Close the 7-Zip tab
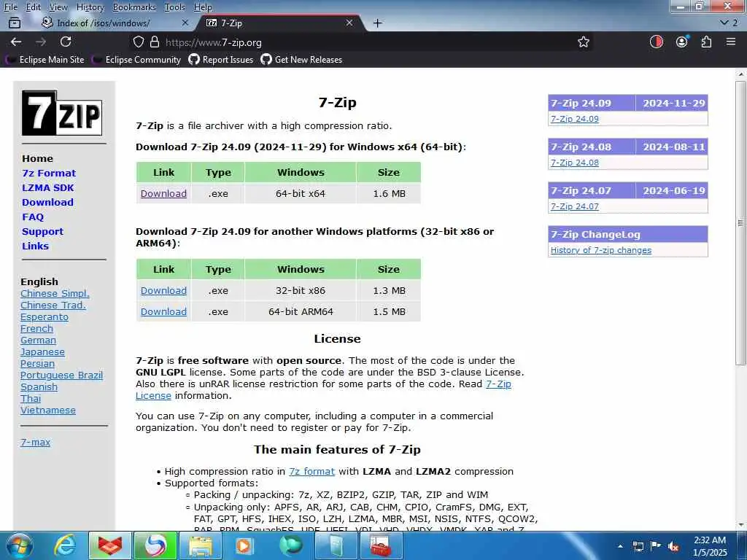747x560 pixels. tap(349, 23)
